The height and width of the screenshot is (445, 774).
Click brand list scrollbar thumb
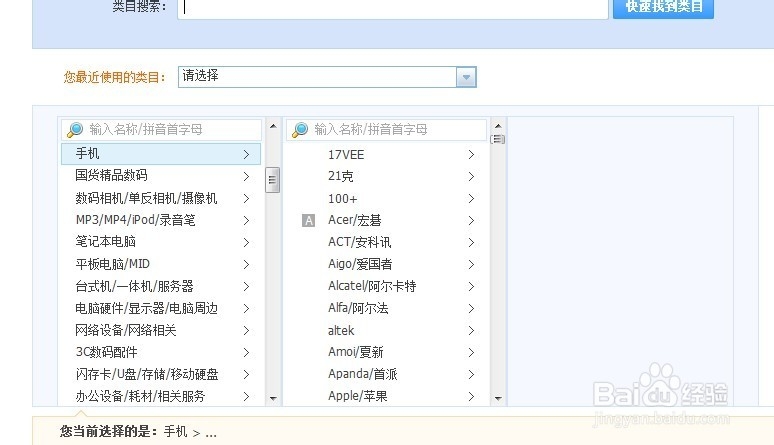[498, 139]
